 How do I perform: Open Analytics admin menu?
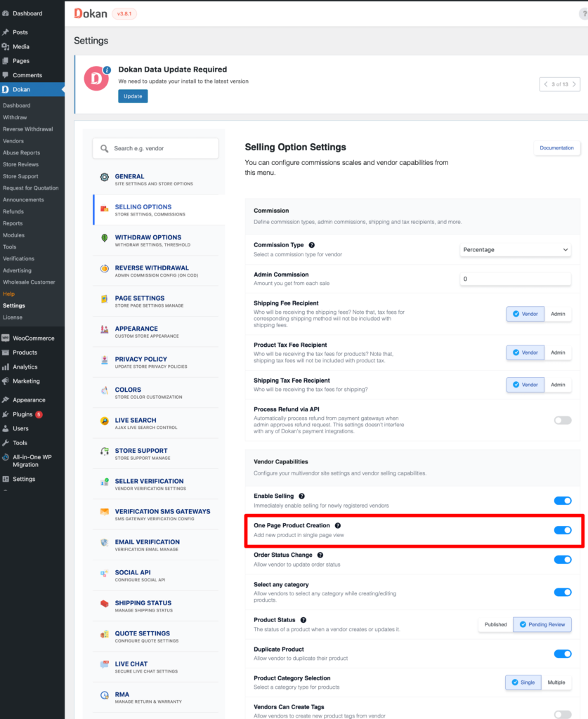(32, 367)
